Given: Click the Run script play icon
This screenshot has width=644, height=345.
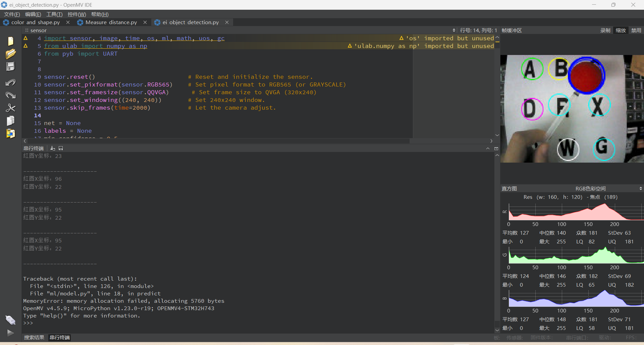Looking at the screenshot, I should coord(11,333).
